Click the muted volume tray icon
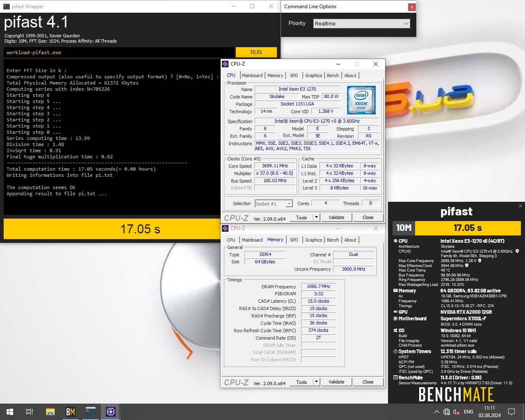This screenshot has height=420, width=525. point(457,412)
